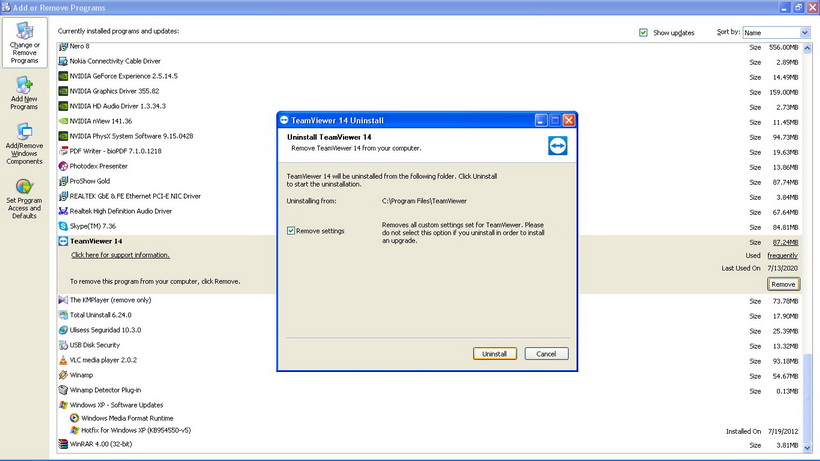Image resolution: width=820 pixels, height=461 pixels.
Task: Select 'Winamp Detector Plug-in' row text
Action: point(105,390)
